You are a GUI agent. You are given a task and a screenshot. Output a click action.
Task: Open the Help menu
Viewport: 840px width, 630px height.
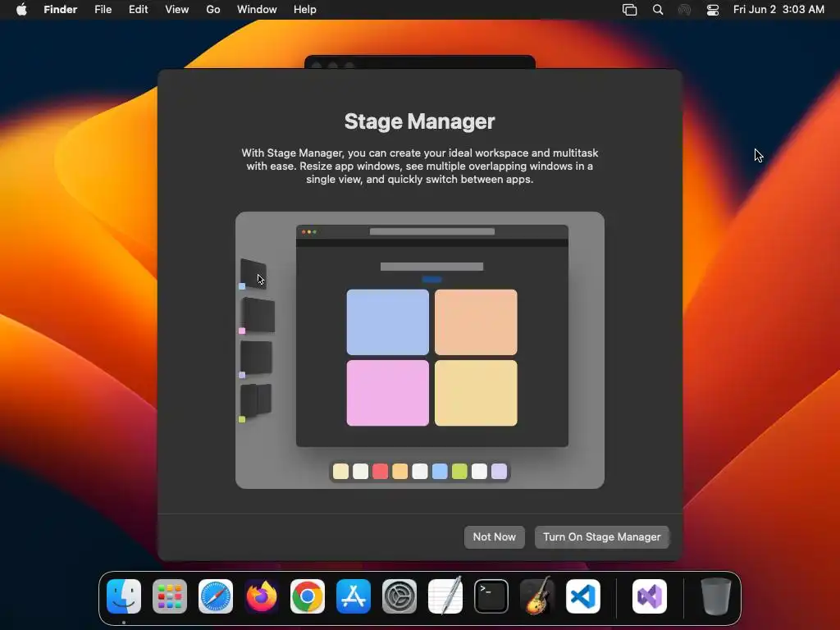pos(305,10)
